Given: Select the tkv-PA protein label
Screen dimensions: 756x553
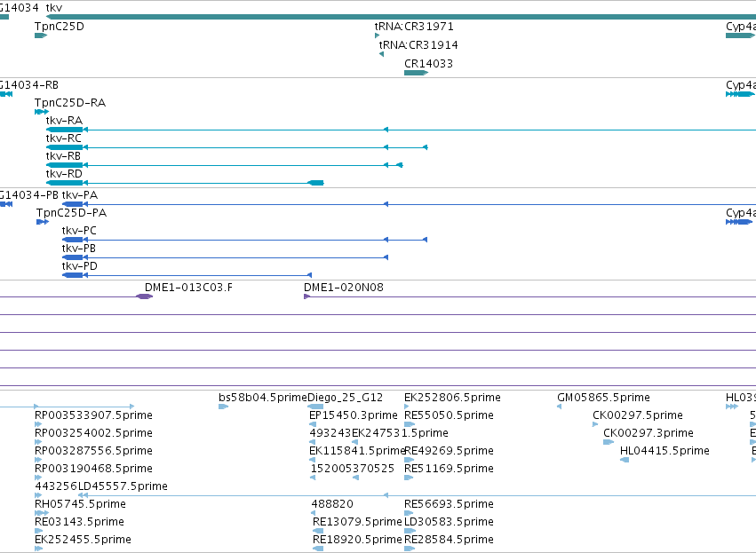Looking at the screenshot, I should pyautogui.click(x=80, y=195).
